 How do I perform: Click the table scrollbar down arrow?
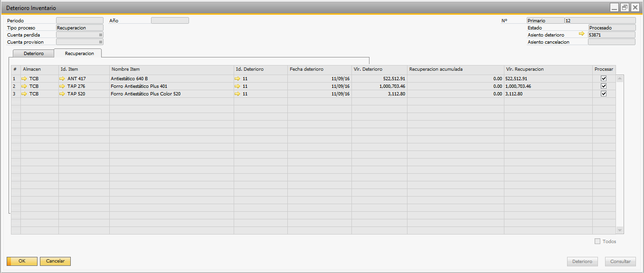tap(619, 230)
